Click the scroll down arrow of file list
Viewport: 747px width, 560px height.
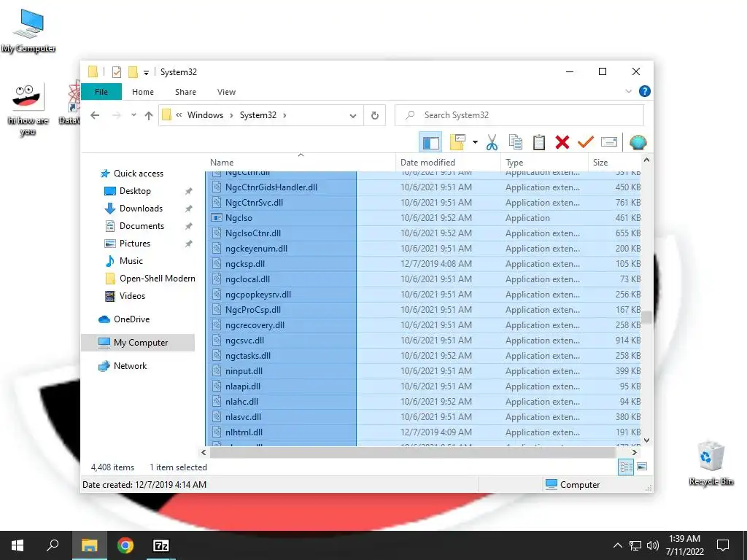click(646, 440)
